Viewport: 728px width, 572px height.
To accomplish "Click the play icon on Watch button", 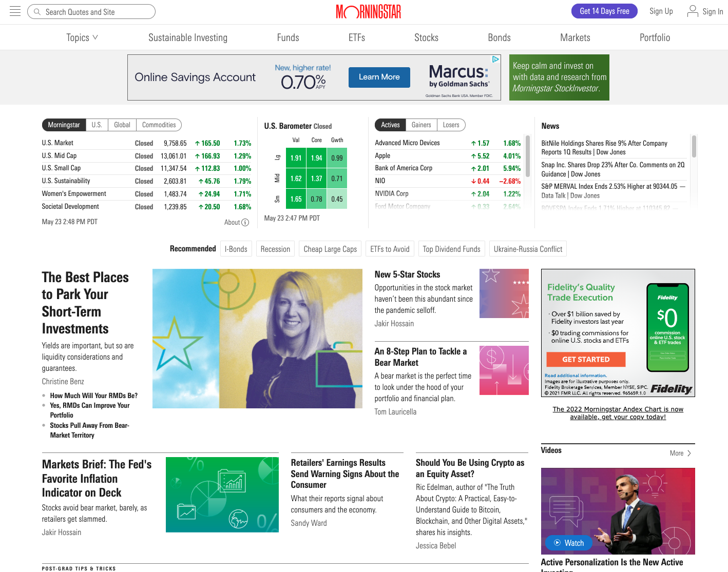I will (x=557, y=543).
